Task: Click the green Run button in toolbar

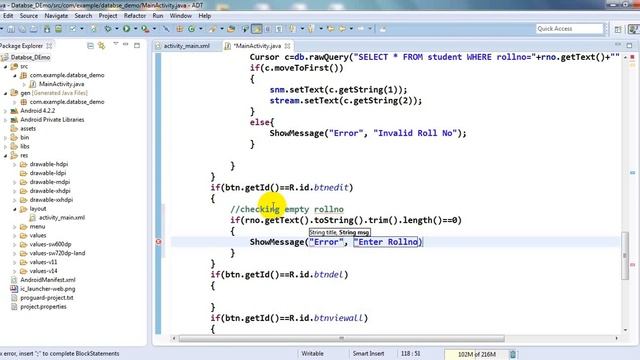Action: (127, 29)
